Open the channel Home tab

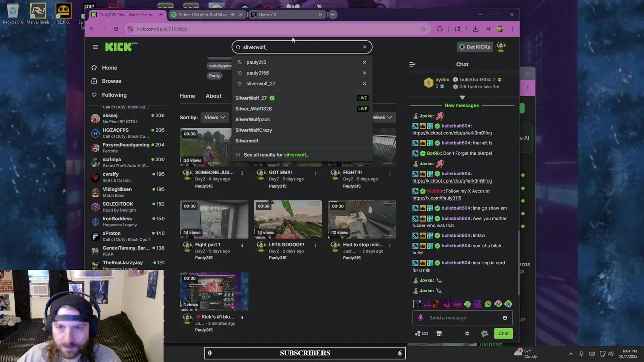pos(187,96)
